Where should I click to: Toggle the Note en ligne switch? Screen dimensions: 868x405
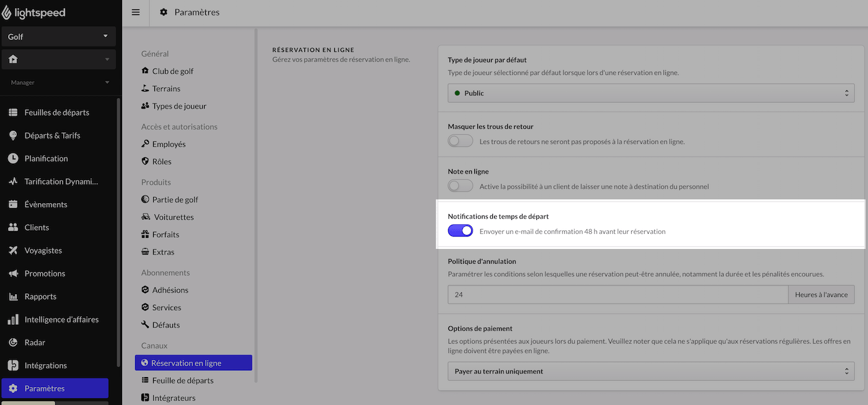tap(461, 186)
